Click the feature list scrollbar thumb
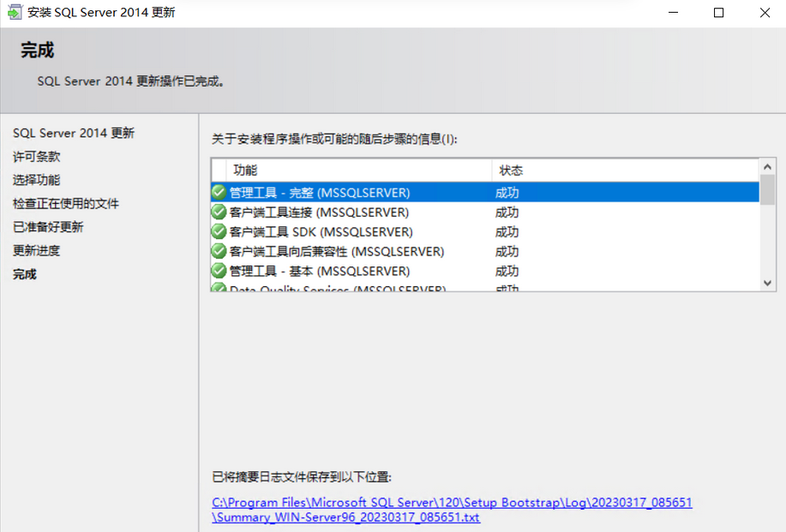The image size is (786, 532). click(767, 189)
